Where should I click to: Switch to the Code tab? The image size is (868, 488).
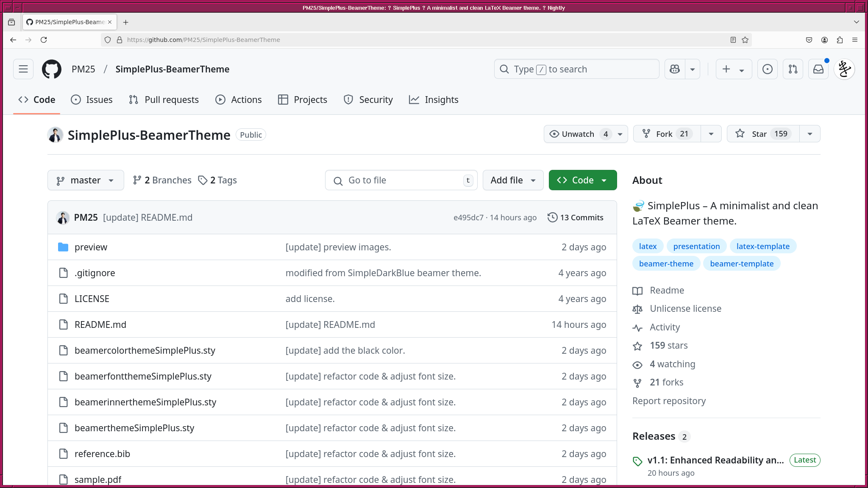(x=37, y=100)
